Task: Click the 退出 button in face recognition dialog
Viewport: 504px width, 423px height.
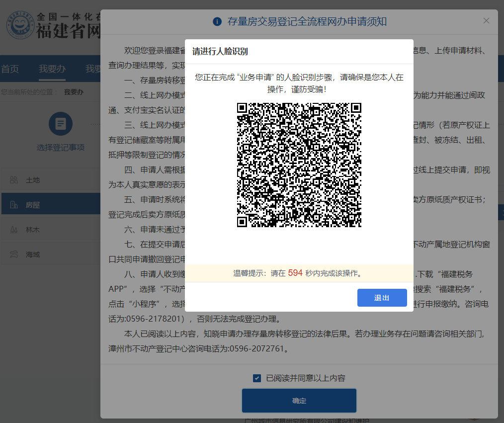Action: (382, 298)
